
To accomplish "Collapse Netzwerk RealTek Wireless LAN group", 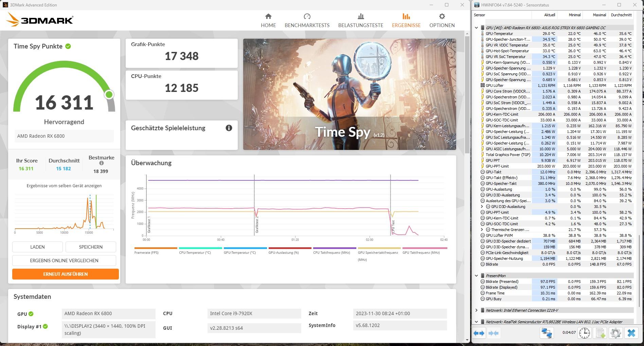I will click(477, 322).
